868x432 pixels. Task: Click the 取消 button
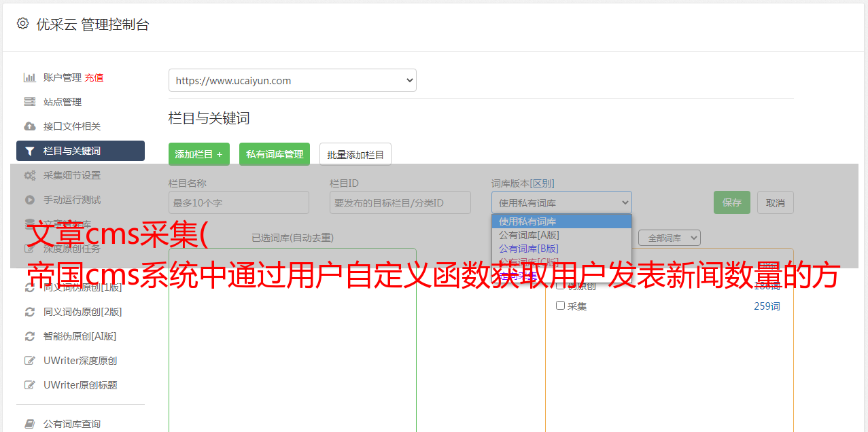click(776, 202)
